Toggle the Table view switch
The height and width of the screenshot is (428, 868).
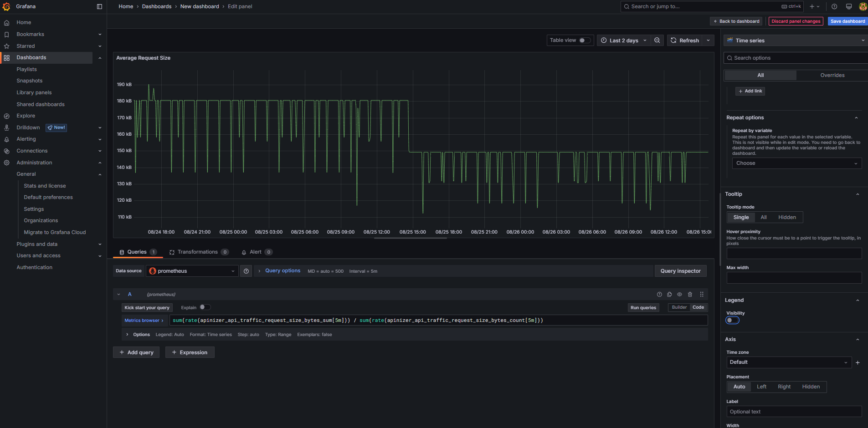pyautogui.click(x=585, y=41)
